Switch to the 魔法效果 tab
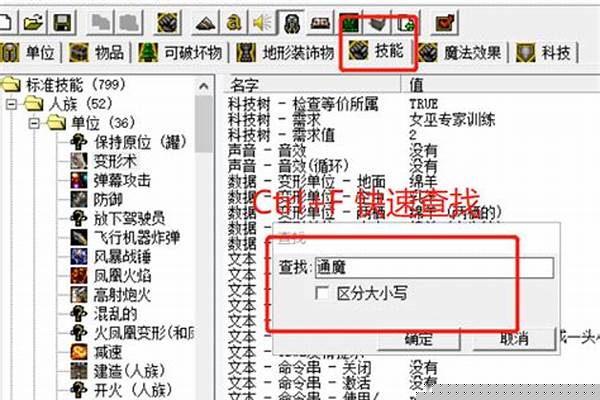This screenshot has height=400, width=600. (460, 52)
